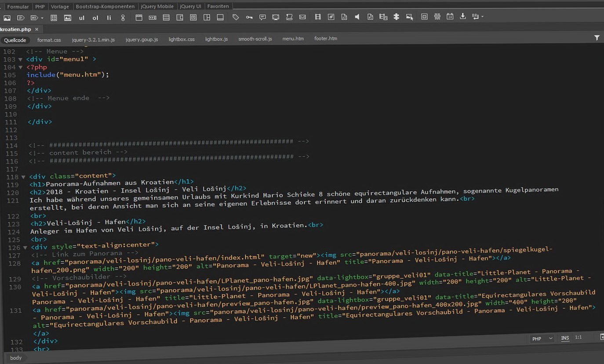Click the Hyperlink chain icon
This screenshot has height=364, width=604.
coord(123,18)
